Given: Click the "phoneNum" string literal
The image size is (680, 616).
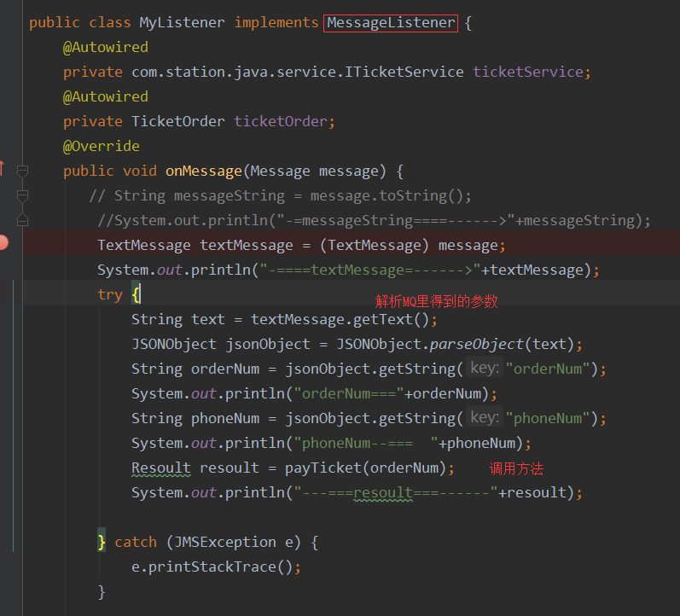Looking at the screenshot, I should coord(548,419).
